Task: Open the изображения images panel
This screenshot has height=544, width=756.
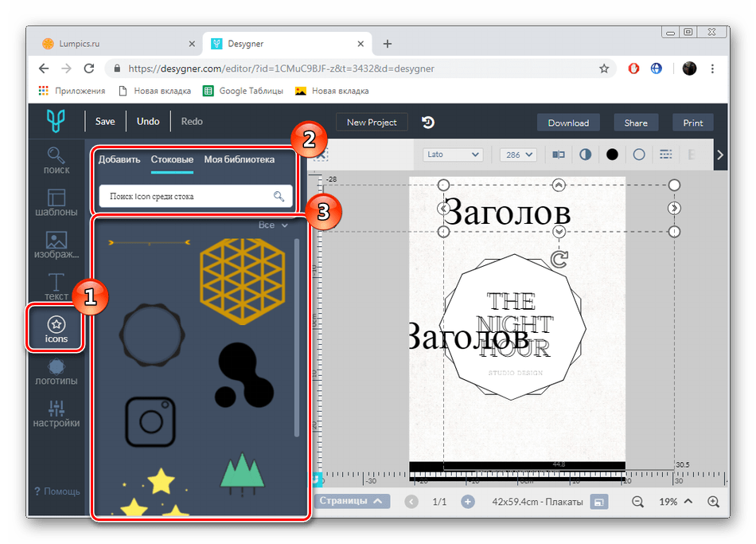Action: pyautogui.click(x=57, y=245)
